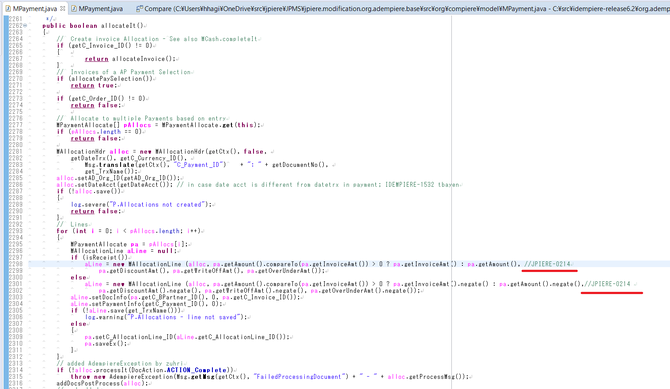Click 'MPaymentAllocate.get(this)' call
This screenshot has height=389, width=670.
pyautogui.click(x=211, y=125)
